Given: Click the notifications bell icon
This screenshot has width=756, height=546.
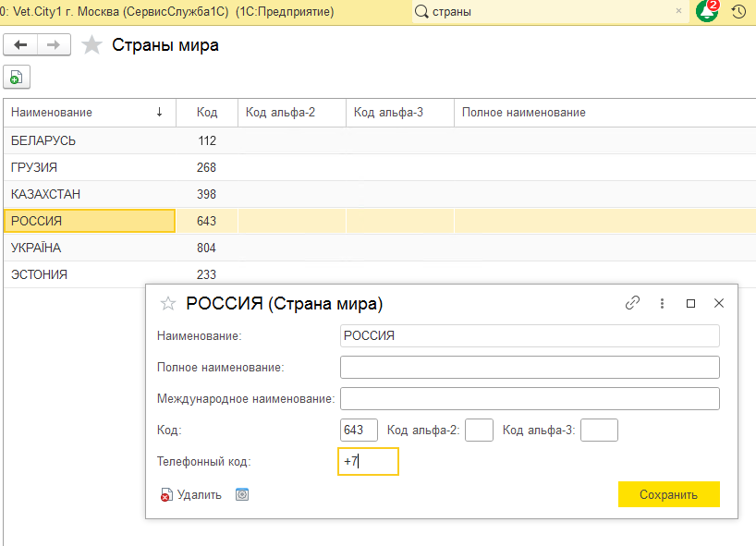Looking at the screenshot, I should tap(707, 12).
